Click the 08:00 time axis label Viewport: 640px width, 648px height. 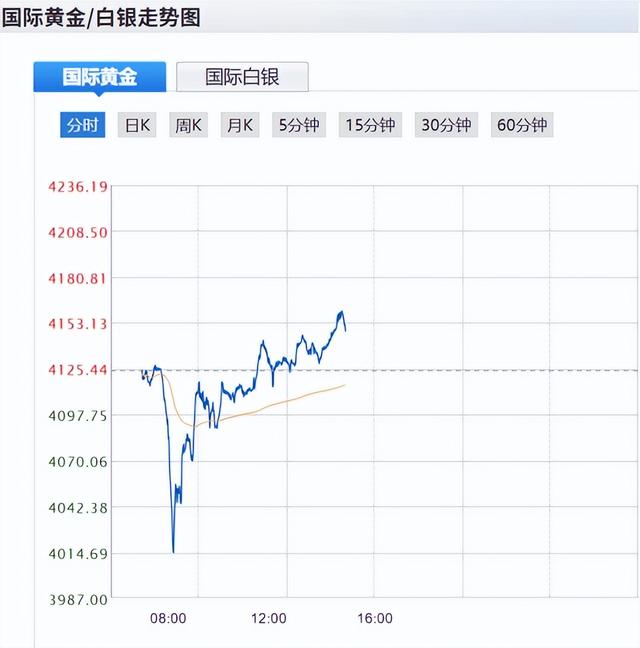[x=168, y=618]
